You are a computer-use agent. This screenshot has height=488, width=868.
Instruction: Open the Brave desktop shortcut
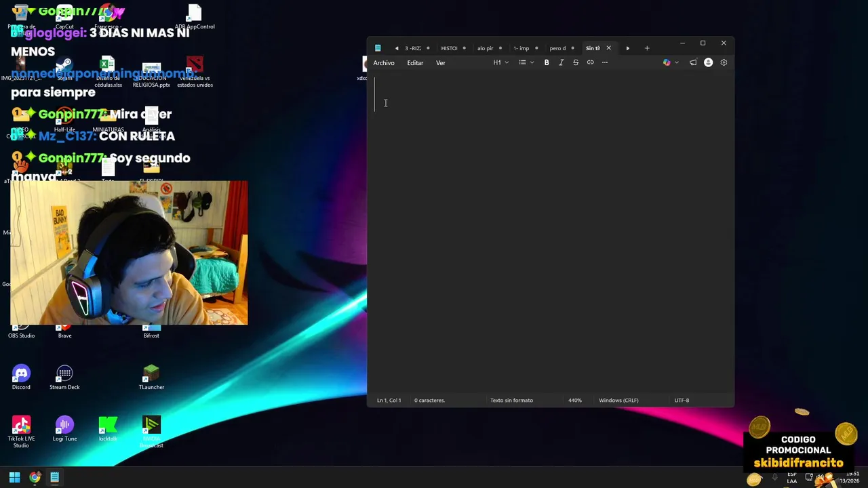(x=64, y=331)
